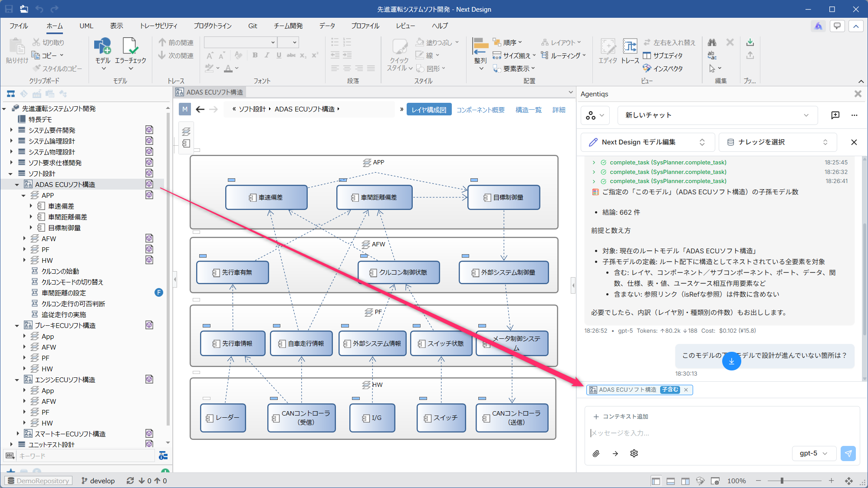Expand the AFW node under ADAS ECU

(25, 238)
